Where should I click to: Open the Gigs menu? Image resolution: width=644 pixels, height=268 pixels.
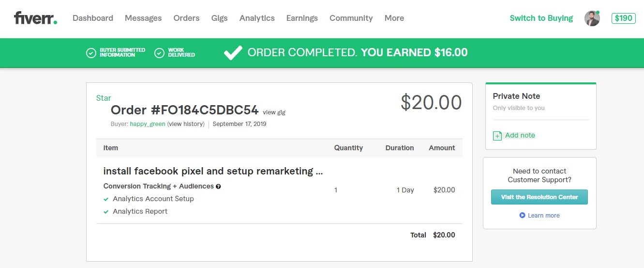(219, 18)
